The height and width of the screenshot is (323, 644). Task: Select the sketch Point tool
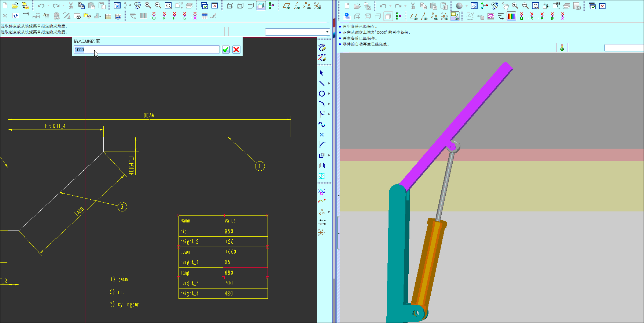tap(321, 135)
